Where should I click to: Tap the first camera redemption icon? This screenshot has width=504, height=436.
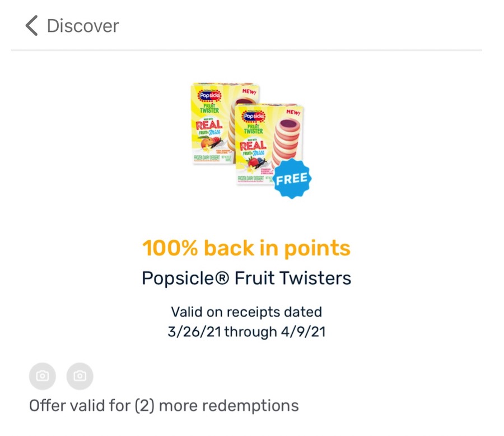(x=43, y=375)
